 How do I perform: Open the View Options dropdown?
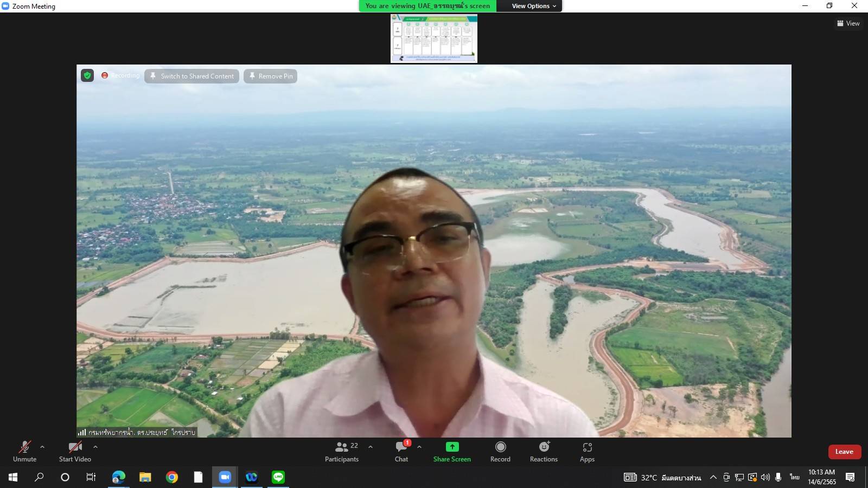click(x=534, y=6)
